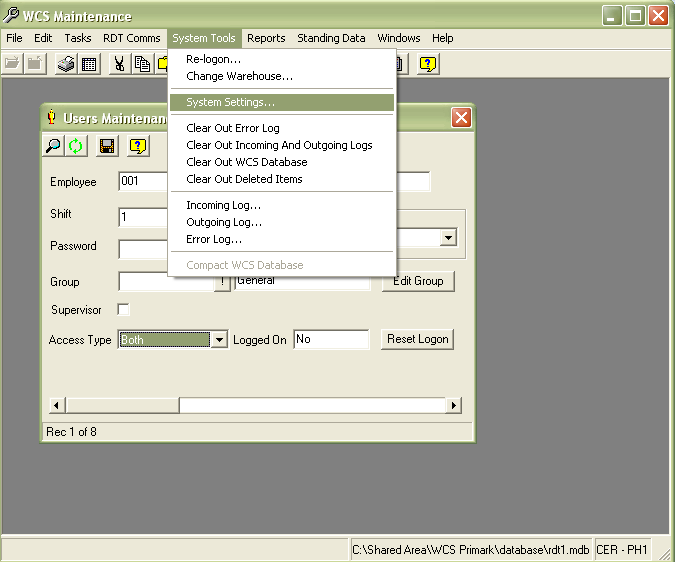675x562 pixels.
Task: Click the scissors cut icon
Action: pos(120,64)
